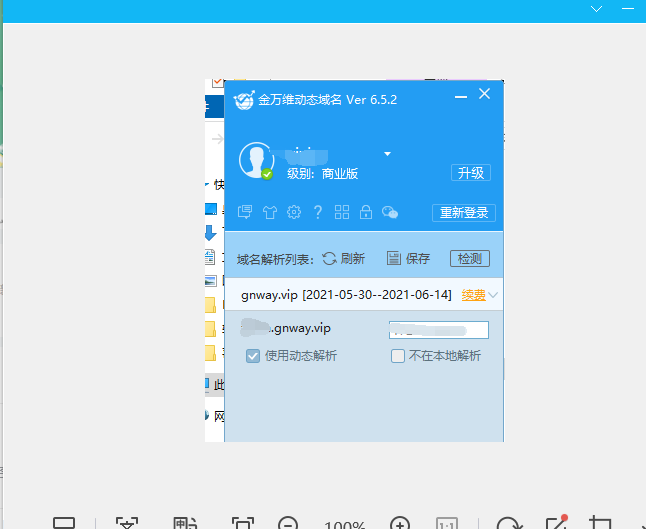Image resolution: width=646 pixels, height=529 pixels.
Task: Click the 域名解析列表 label
Action: click(275, 260)
